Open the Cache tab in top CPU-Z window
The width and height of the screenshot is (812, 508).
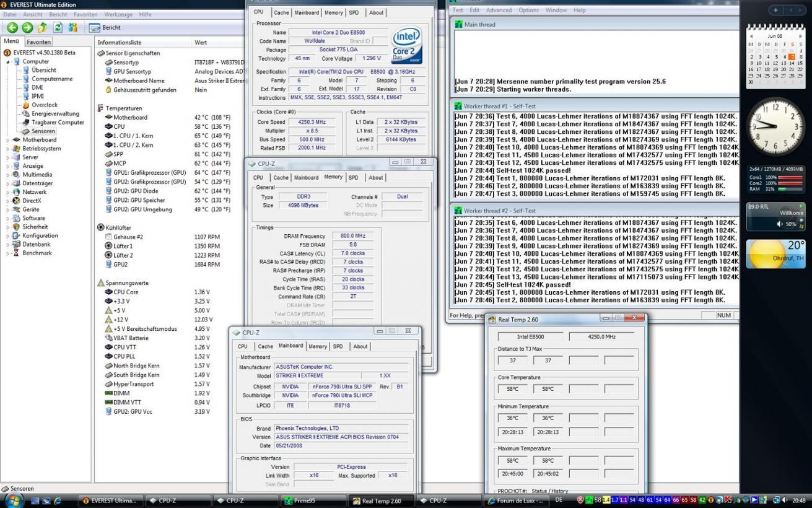click(x=281, y=12)
